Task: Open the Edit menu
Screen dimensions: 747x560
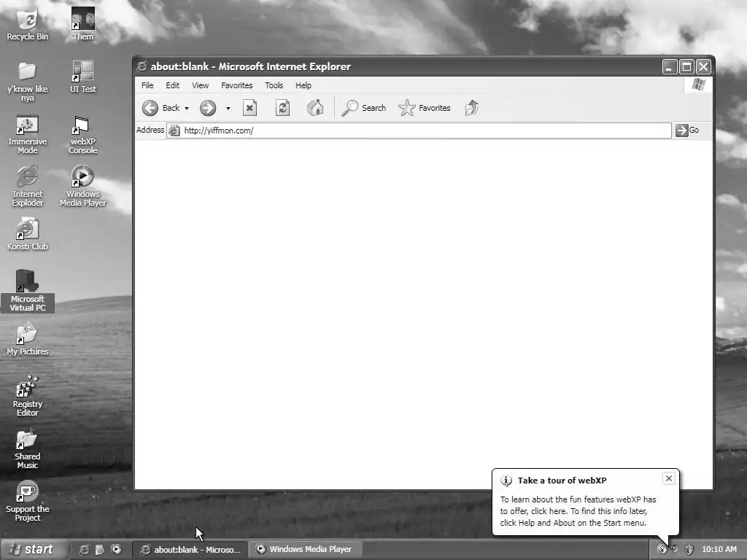Action: coord(172,85)
